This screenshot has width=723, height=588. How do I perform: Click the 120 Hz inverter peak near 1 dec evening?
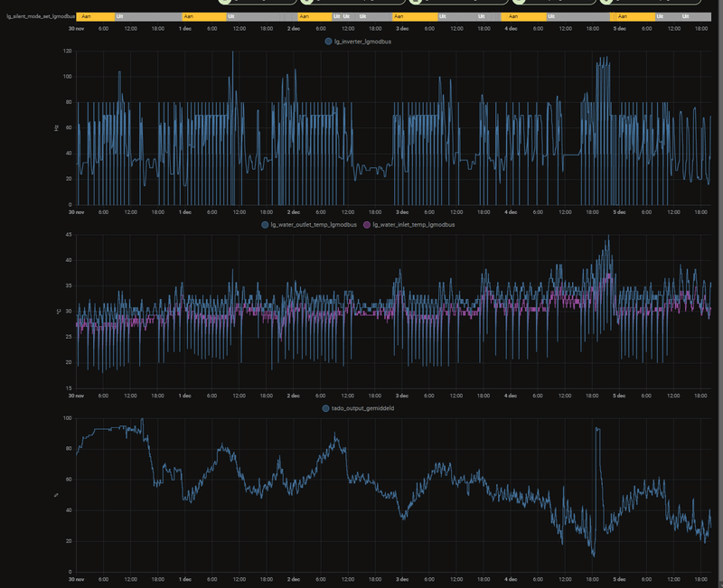point(232,52)
